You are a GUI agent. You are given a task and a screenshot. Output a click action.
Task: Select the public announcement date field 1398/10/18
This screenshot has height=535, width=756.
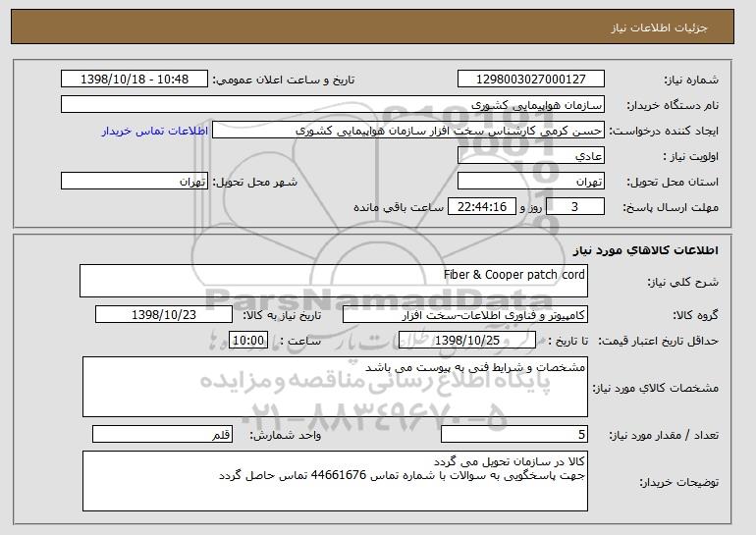[x=135, y=80]
